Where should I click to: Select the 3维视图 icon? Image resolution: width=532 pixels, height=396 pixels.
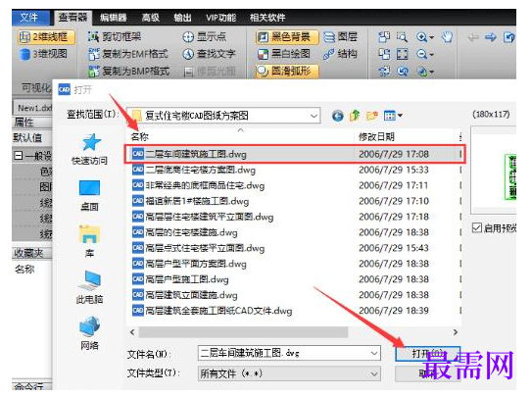24,54
